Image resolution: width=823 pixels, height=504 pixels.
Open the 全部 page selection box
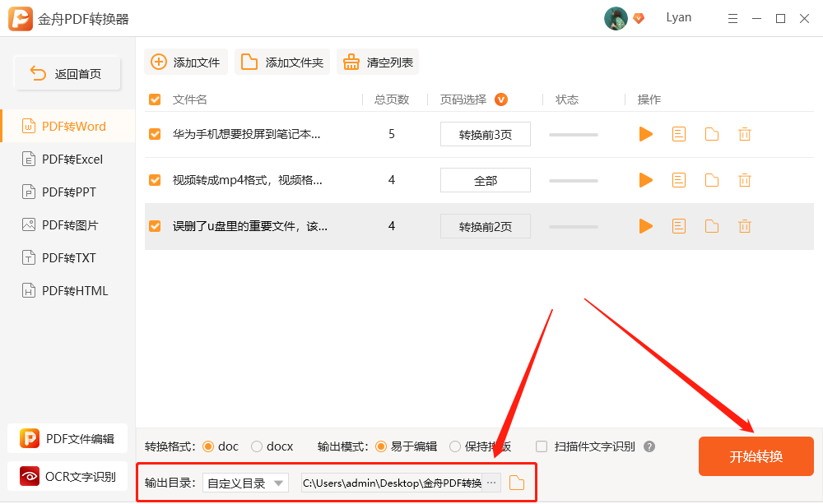(x=485, y=180)
